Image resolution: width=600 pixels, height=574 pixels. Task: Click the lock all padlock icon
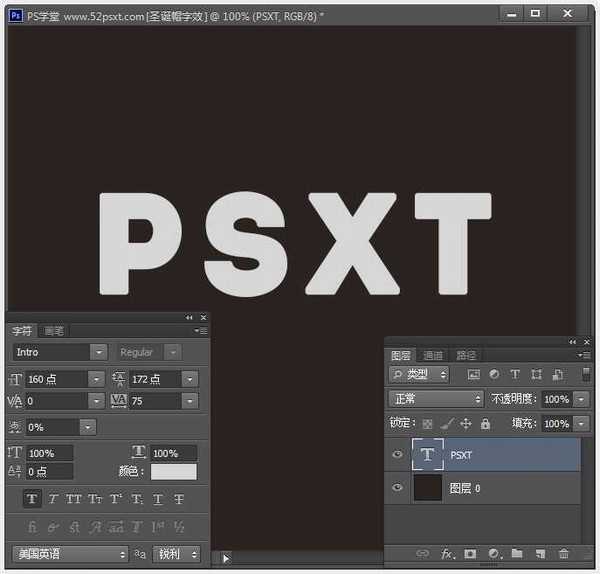pyautogui.click(x=485, y=424)
